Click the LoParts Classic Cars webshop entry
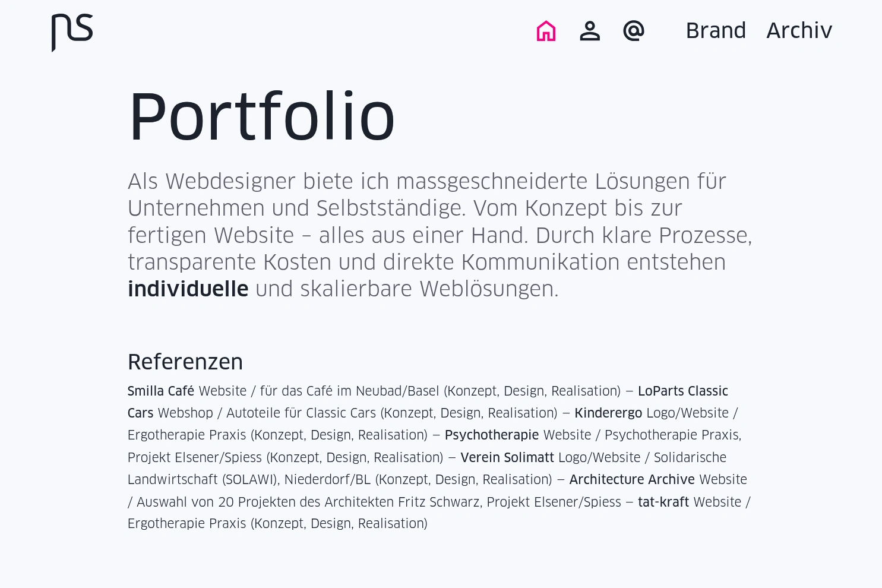This screenshot has width=882, height=588. (x=682, y=391)
